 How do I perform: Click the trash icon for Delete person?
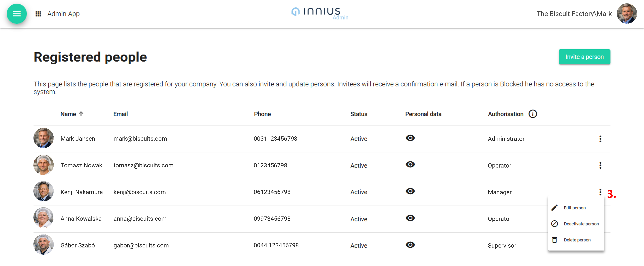[x=554, y=240]
